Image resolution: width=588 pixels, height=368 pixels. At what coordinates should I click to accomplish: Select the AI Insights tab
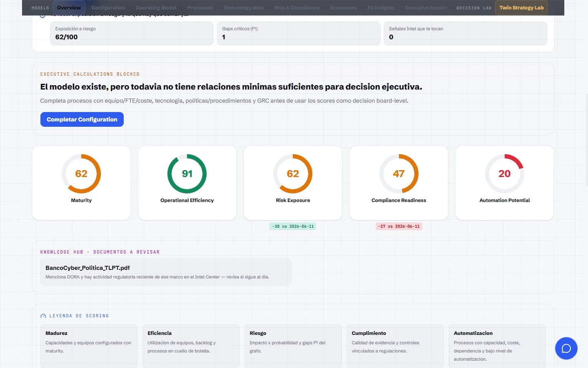pyautogui.click(x=381, y=8)
